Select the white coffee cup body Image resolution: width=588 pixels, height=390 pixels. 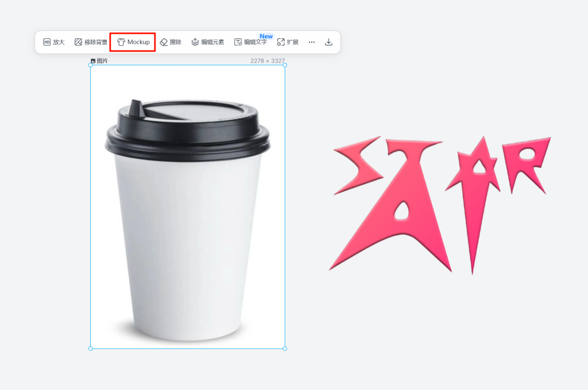[x=187, y=241]
